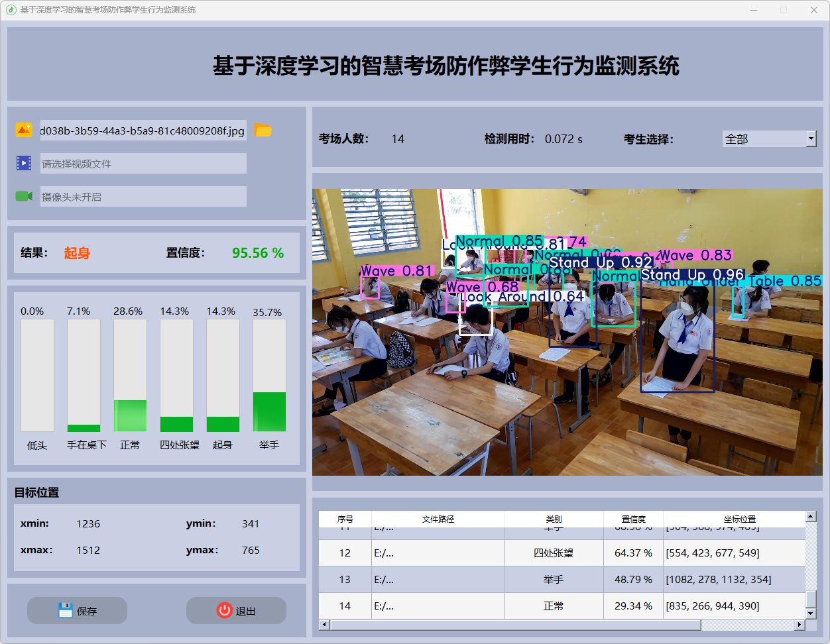Click the 举手 percentage bar

click(269, 375)
